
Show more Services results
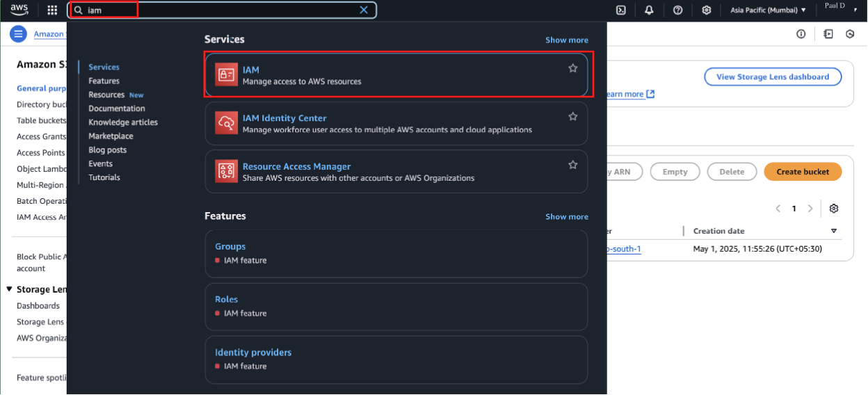coord(567,40)
